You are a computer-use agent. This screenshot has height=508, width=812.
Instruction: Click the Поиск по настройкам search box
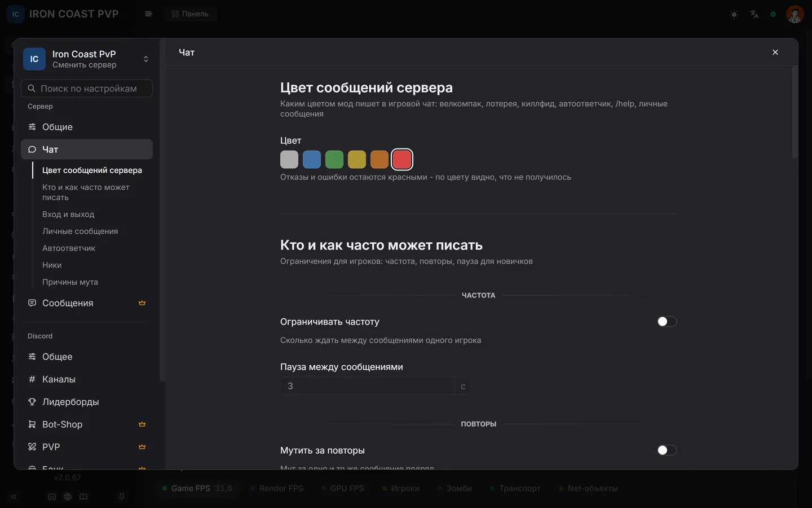click(87, 88)
